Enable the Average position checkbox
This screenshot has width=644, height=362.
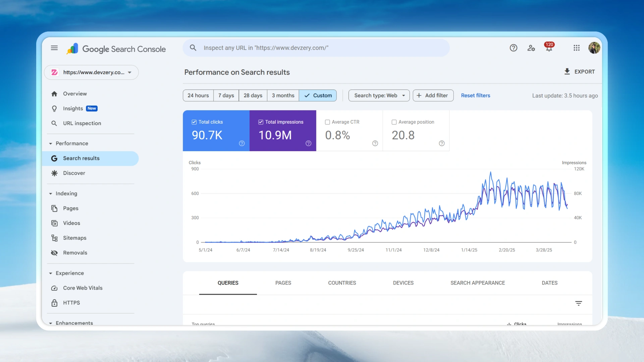point(394,122)
